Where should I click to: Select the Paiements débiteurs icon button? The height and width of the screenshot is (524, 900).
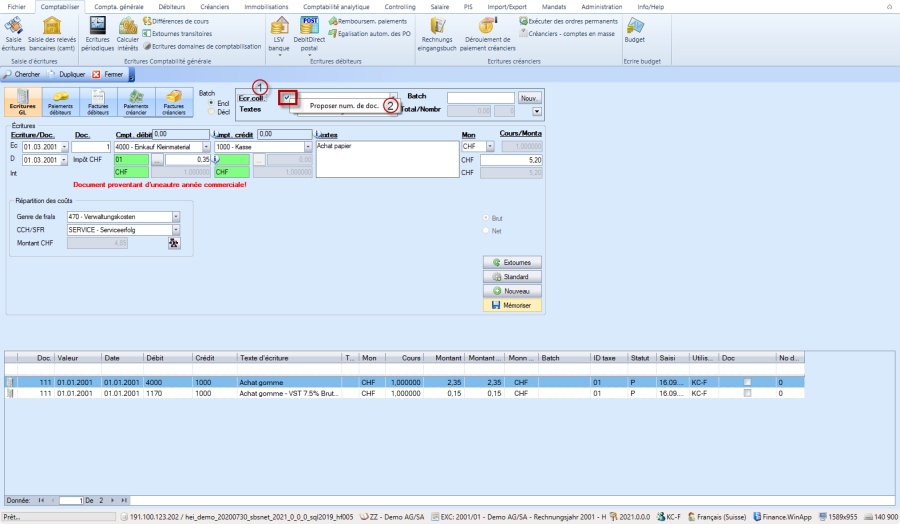click(x=59, y=102)
